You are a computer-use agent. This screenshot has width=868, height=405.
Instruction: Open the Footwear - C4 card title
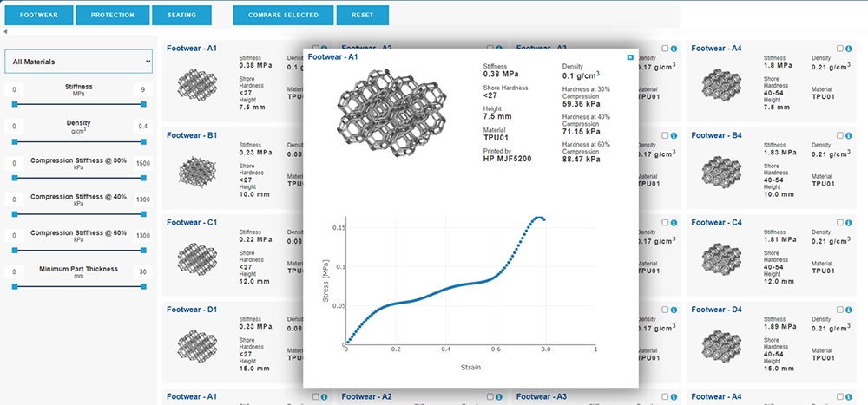(x=716, y=222)
